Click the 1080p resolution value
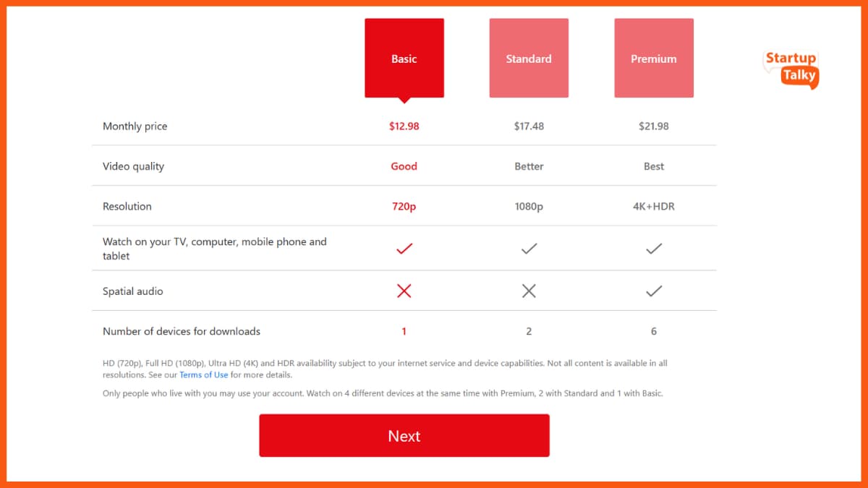The width and height of the screenshot is (868, 488). (x=529, y=206)
